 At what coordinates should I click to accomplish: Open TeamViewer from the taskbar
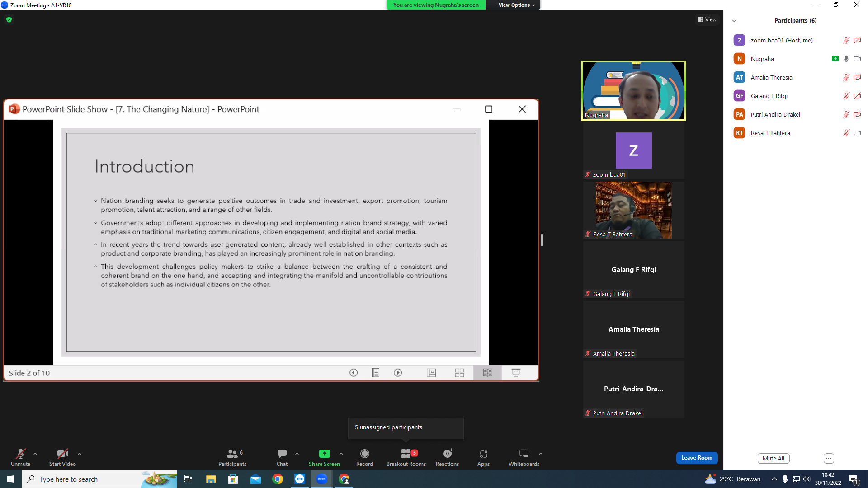300,479
